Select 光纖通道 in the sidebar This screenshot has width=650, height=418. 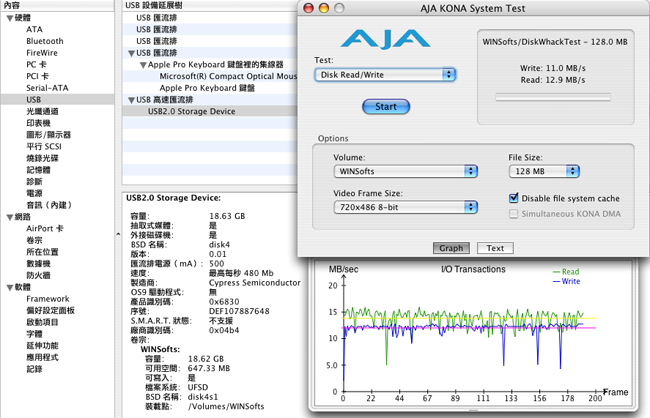pyautogui.click(x=42, y=111)
